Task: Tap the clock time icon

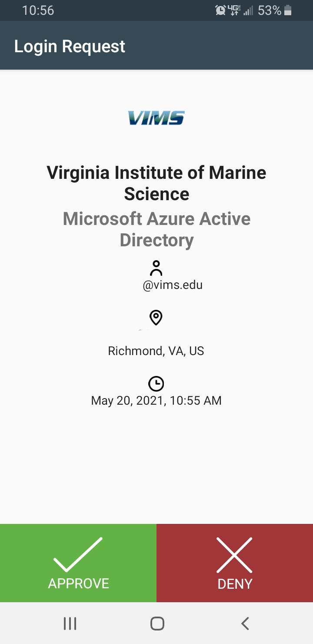Action: (156, 384)
